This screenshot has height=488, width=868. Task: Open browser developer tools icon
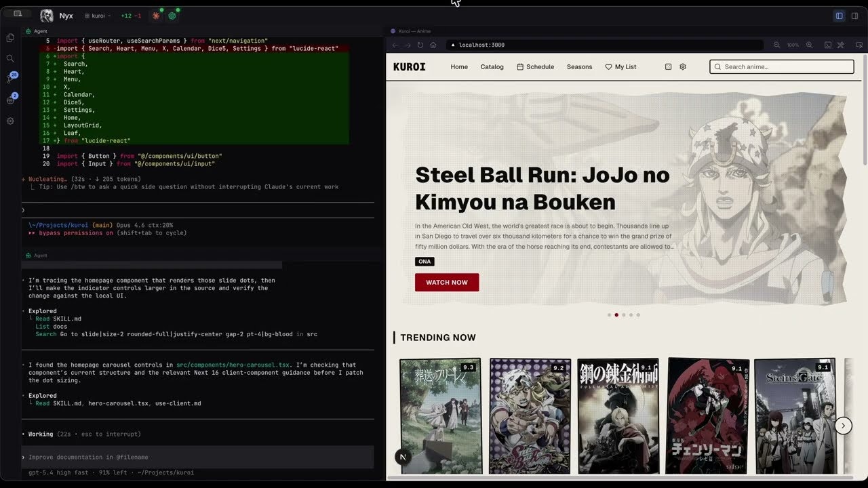click(x=841, y=45)
